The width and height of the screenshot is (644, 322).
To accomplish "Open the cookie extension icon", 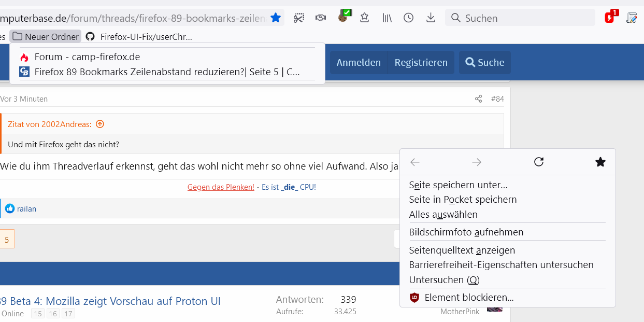I will 343,17.
